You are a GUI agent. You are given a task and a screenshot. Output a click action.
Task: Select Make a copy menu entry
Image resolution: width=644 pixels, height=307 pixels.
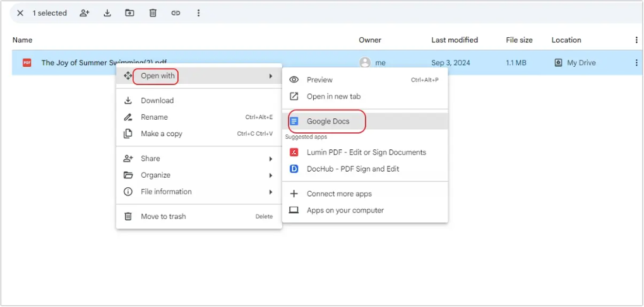(199, 134)
